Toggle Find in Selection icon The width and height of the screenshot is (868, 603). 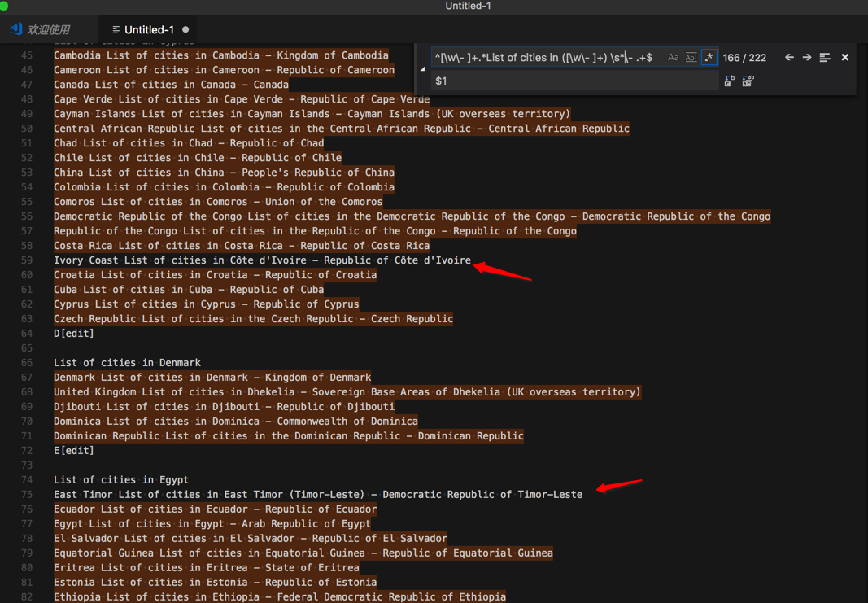825,57
